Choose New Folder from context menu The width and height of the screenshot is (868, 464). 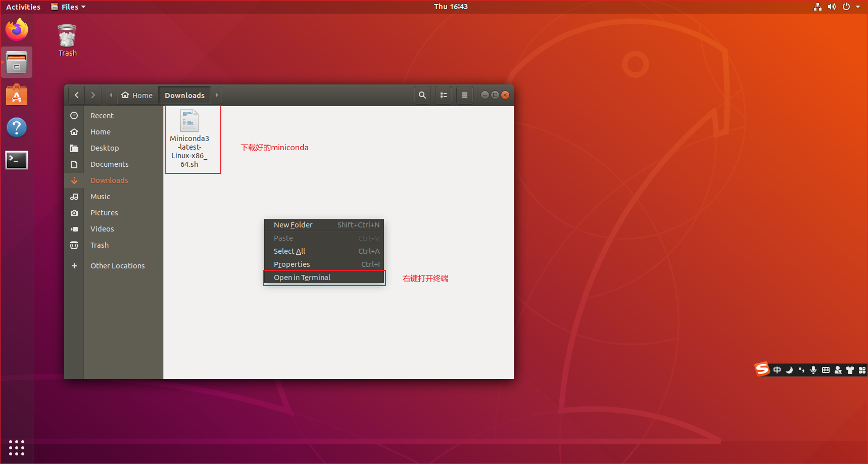[324, 225]
